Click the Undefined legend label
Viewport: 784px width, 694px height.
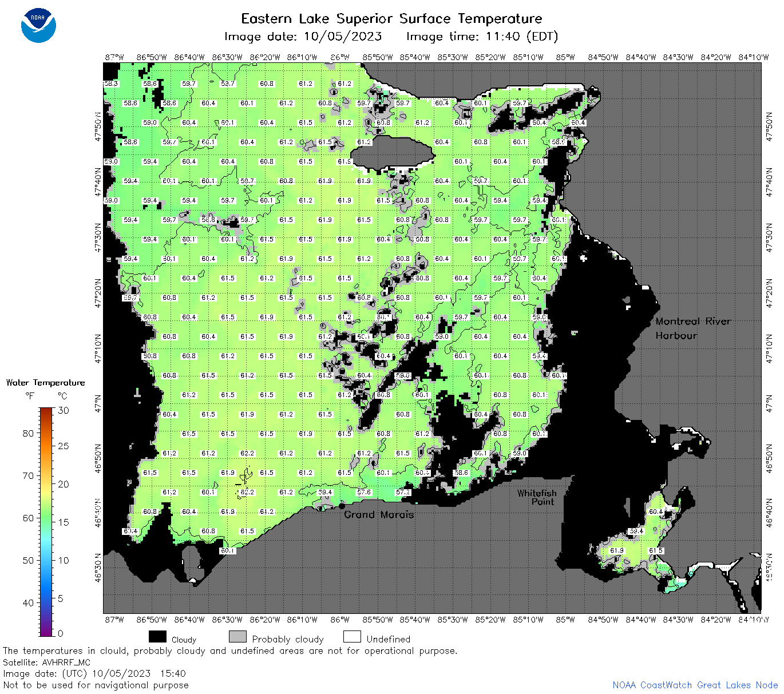389,639
